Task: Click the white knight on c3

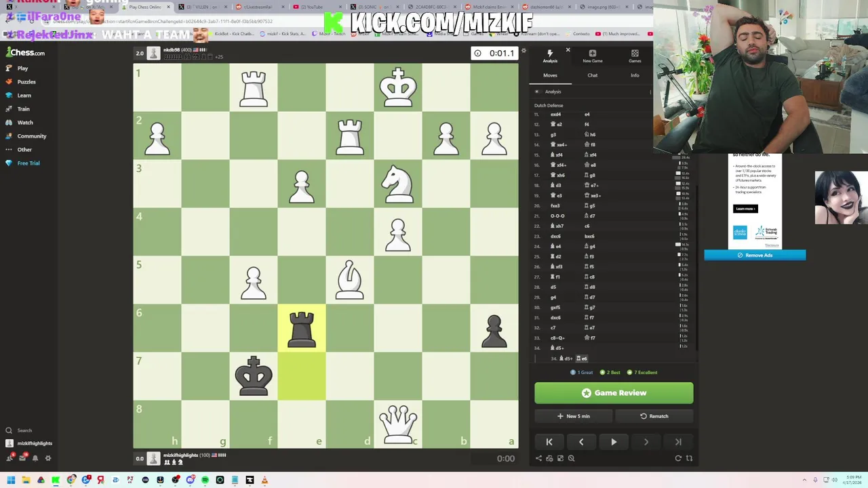Action: tap(398, 184)
